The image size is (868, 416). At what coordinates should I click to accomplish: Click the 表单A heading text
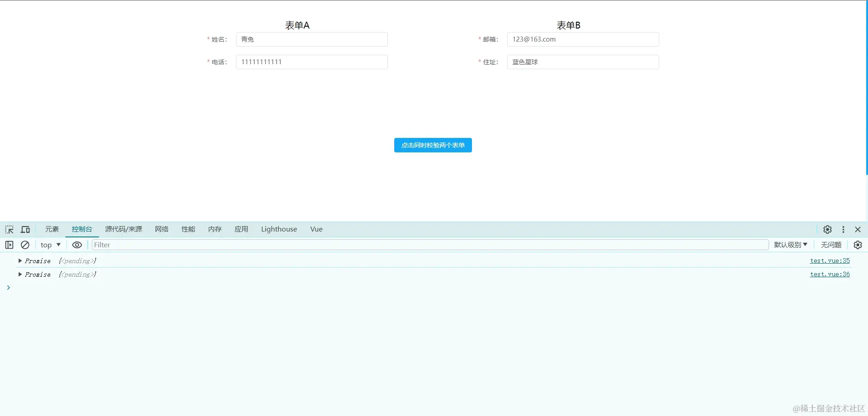click(297, 25)
